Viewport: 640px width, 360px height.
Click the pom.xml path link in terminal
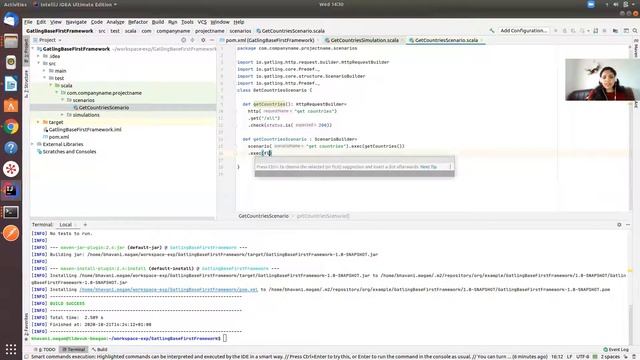click(x=169, y=289)
